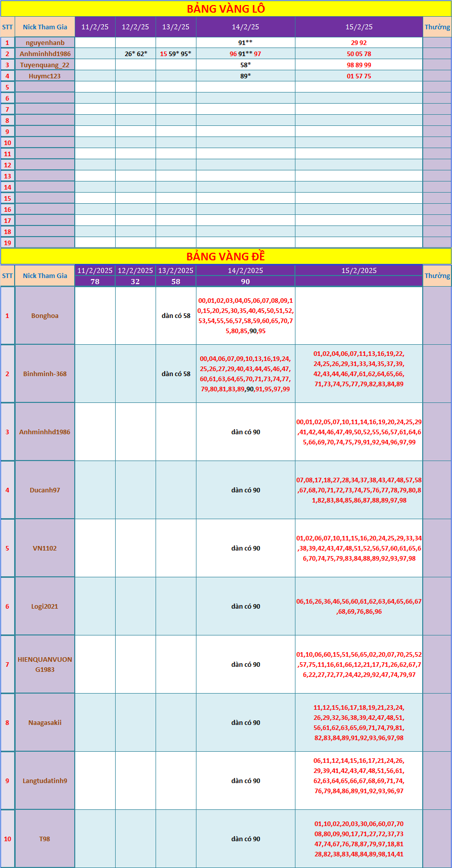The width and height of the screenshot is (452, 868).
Task: Select the 89* cell in Huymc123 row
Action: (x=245, y=76)
